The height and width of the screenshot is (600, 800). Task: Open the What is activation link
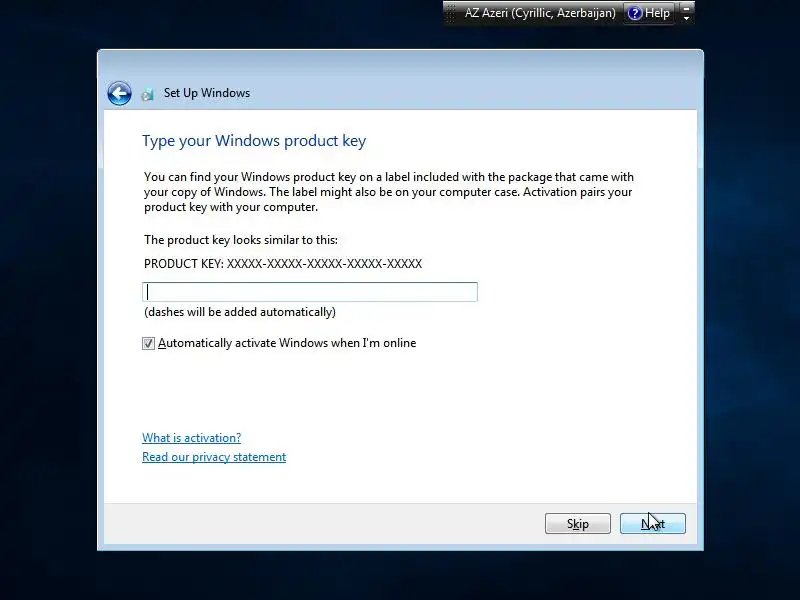coord(191,438)
